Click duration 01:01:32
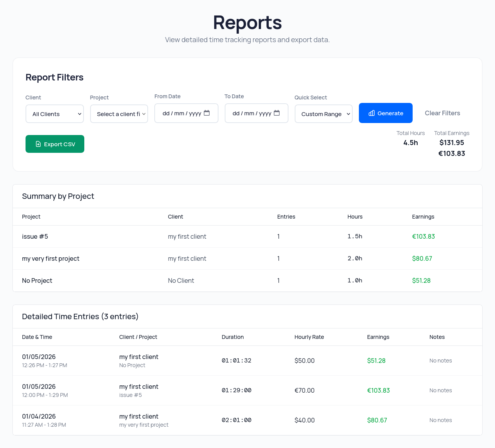 point(236,361)
